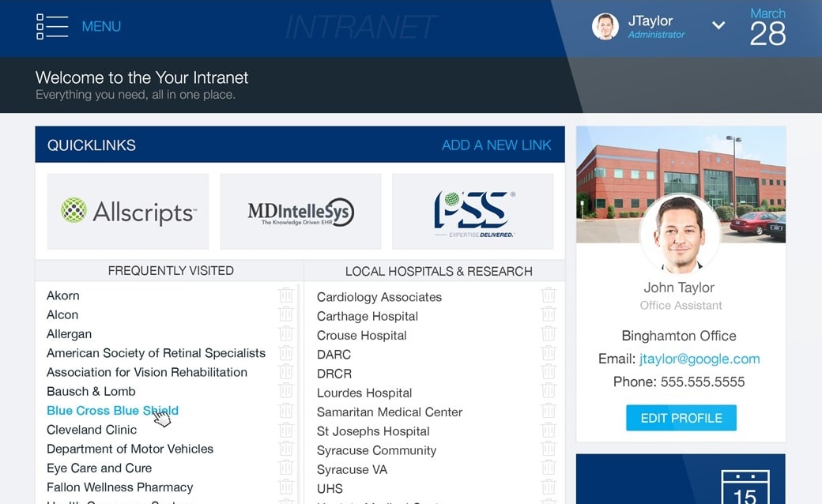Viewport: 822px width, 504px height.
Task: Select the DRCR link
Action: [334, 374]
